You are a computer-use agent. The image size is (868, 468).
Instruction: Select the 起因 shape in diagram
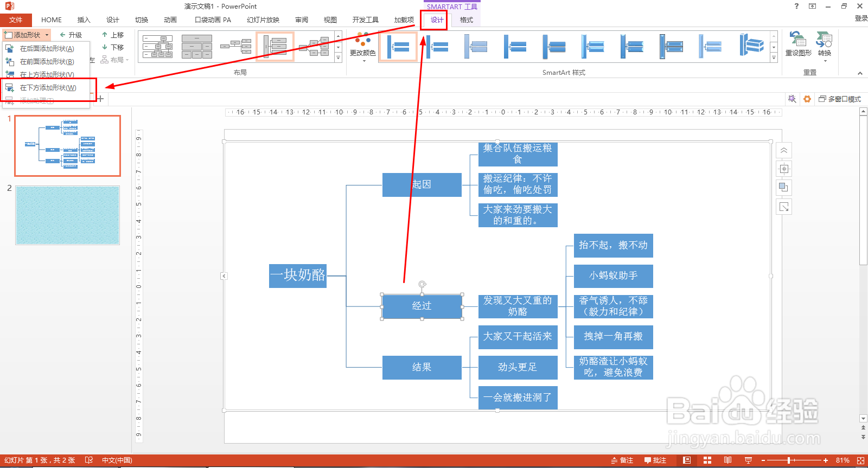(x=422, y=185)
